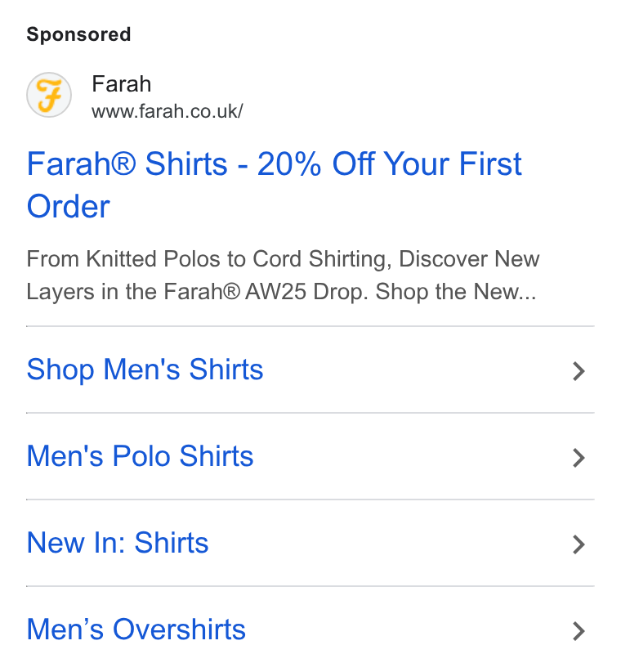This screenshot has width=621, height=672.
Task: Click the truncated Shop the New... text
Action: (x=456, y=292)
